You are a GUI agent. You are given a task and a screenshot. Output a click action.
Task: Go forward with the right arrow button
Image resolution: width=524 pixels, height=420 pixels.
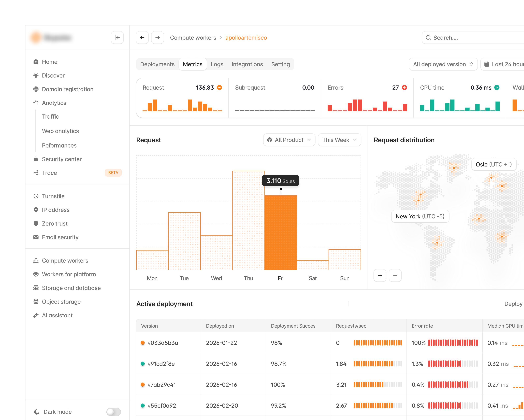158,38
